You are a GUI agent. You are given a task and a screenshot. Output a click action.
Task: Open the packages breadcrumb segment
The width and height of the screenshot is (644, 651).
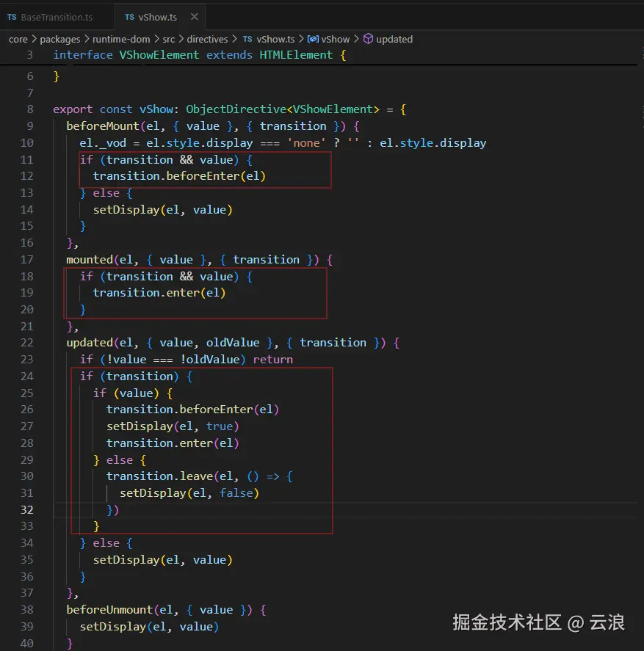pos(59,39)
